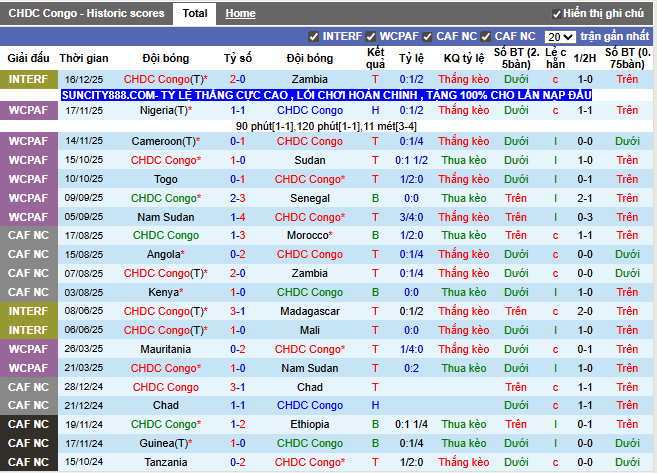
Task: Select the 'Thời gian' column header
Action: tap(84, 58)
